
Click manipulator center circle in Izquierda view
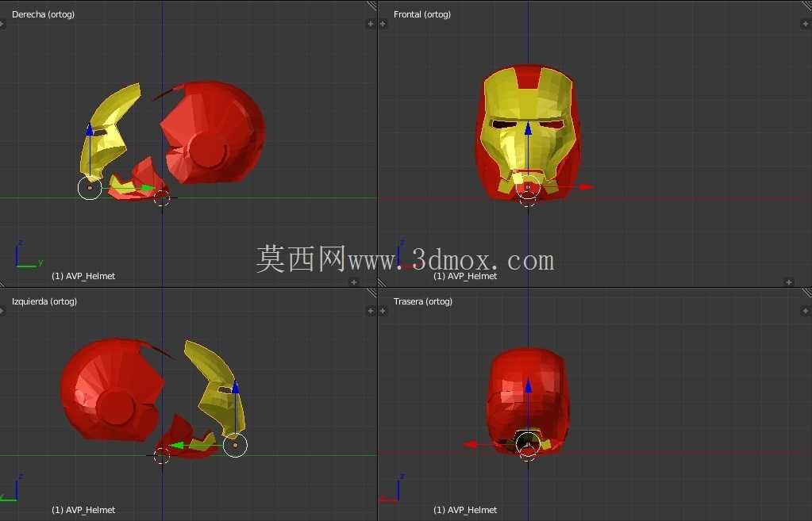pos(235,445)
